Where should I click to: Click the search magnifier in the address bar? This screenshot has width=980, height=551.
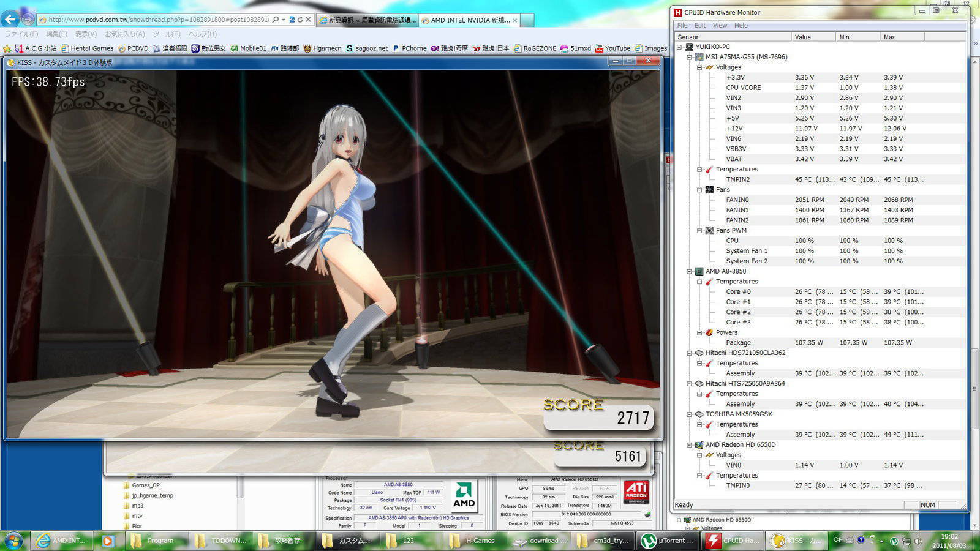(x=276, y=20)
